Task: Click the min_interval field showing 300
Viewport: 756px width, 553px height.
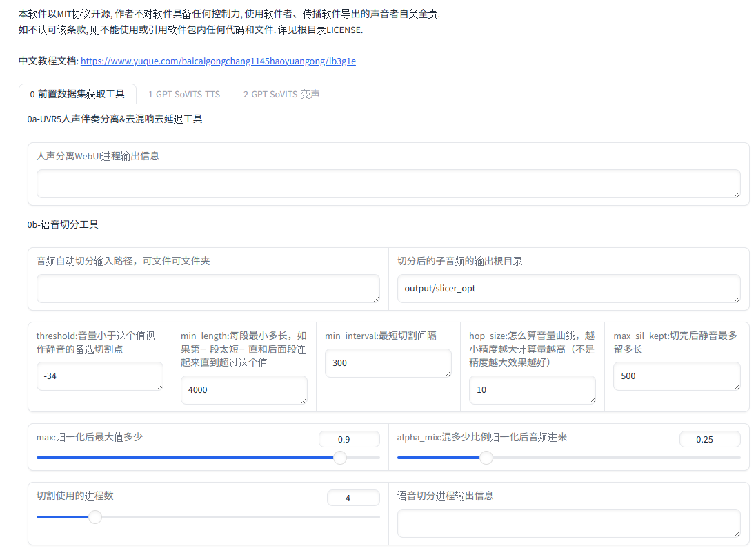Action: (x=388, y=363)
